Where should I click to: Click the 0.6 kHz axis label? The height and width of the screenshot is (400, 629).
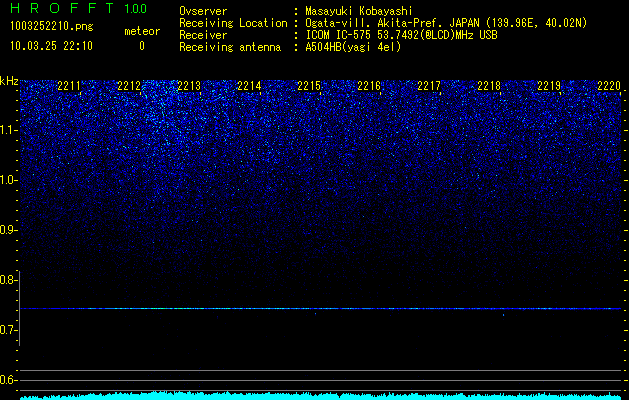click(8, 380)
